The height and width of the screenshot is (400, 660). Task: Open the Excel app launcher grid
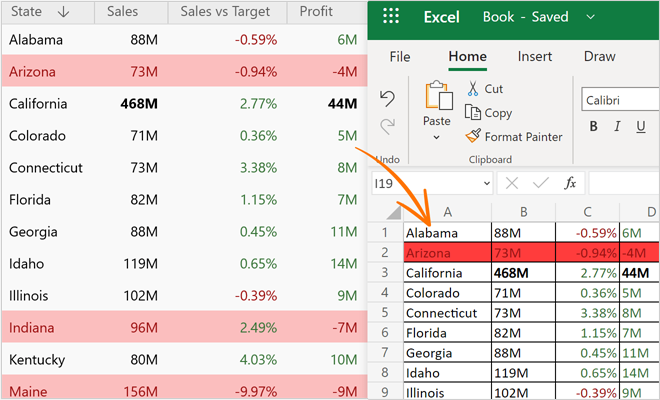[x=391, y=17]
